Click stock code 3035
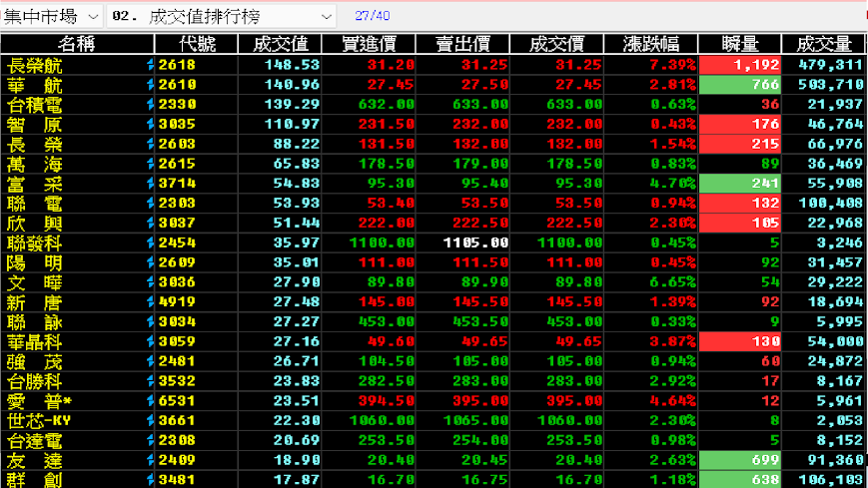Viewport: 868px width, 488px height. point(177,124)
